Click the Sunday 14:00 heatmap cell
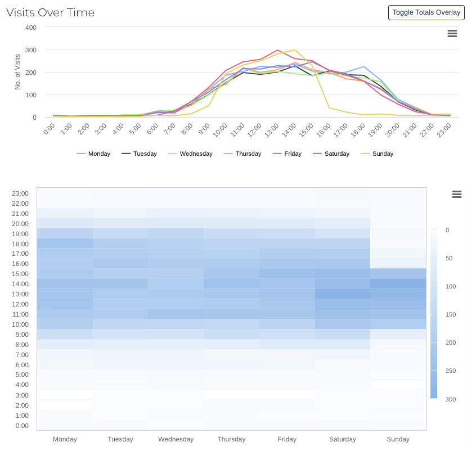Screen dimensions: 476x451 pyautogui.click(x=398, y=284)
